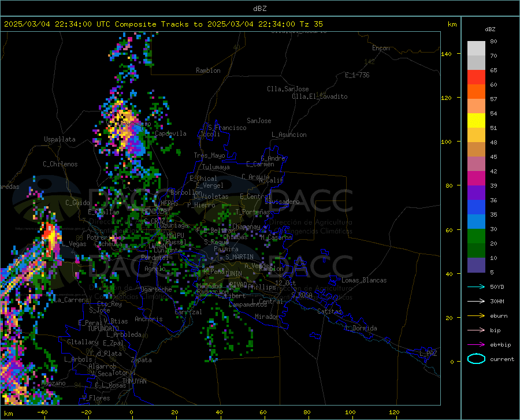Pick the gold 48-51 dBZ swatch
This screenshot has height=420, width=520.
click(476, 135)
